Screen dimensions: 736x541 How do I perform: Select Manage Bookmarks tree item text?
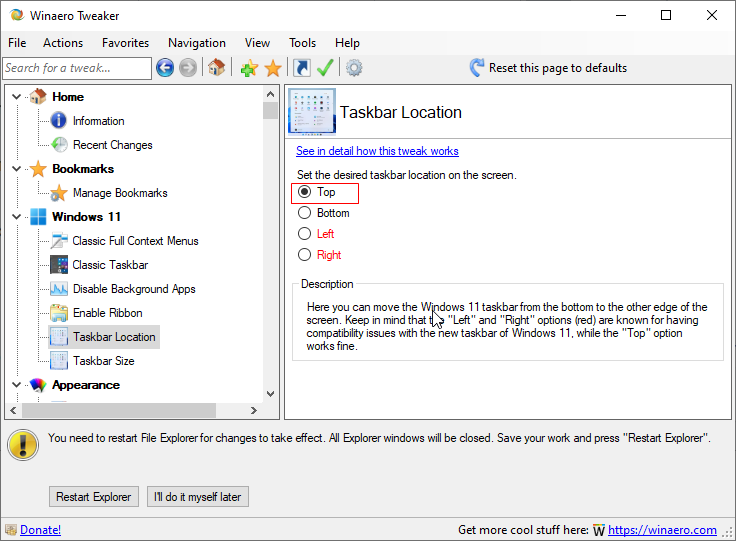click(120, 193)
